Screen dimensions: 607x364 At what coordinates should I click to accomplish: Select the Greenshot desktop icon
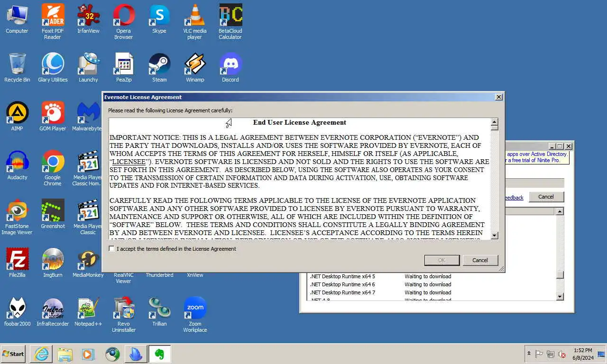53,214
